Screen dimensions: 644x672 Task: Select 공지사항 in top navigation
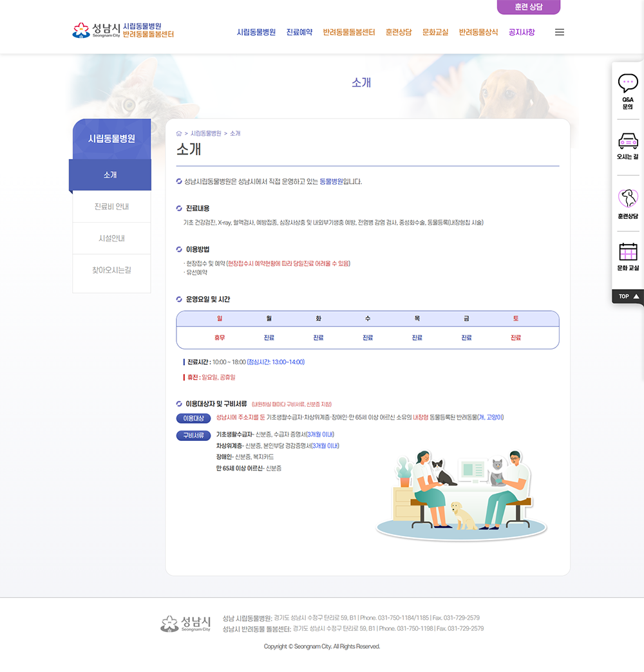[522, 32]
